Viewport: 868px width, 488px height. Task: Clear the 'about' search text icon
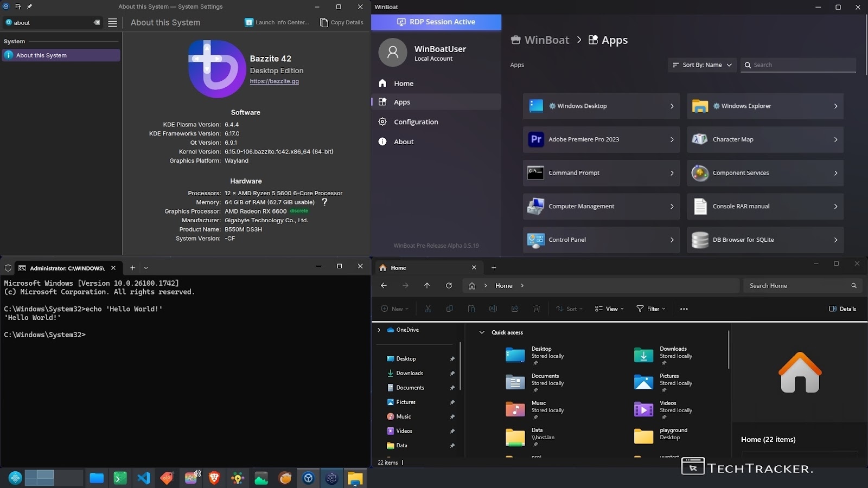(97, 23)
